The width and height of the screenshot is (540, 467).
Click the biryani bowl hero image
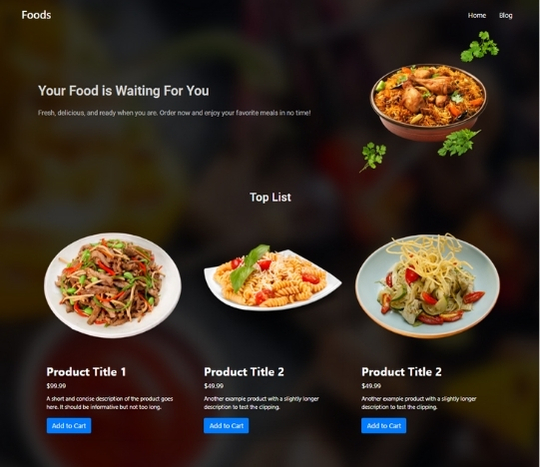(x=428, y=102)
